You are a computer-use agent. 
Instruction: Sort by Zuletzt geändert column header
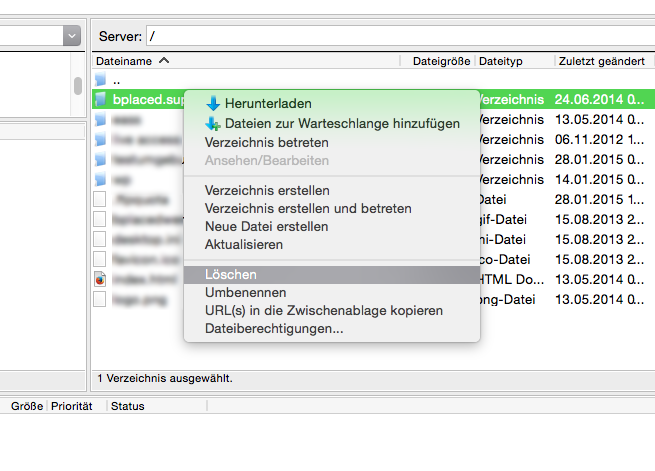point(600,61)
